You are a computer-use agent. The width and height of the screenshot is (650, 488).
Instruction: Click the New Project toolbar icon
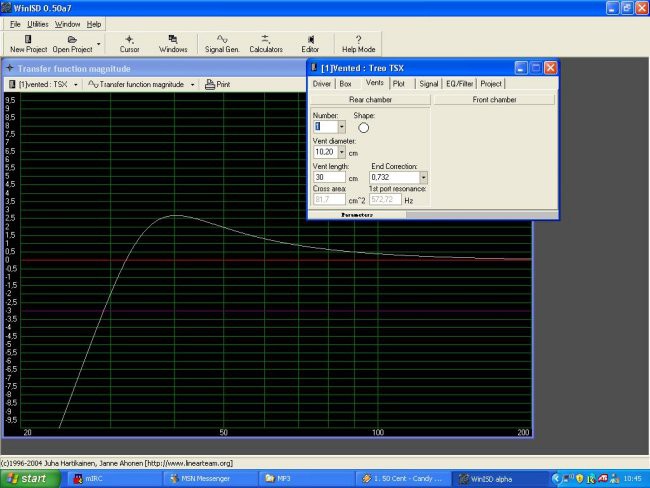pyautogui.click(x=28, y=39)
